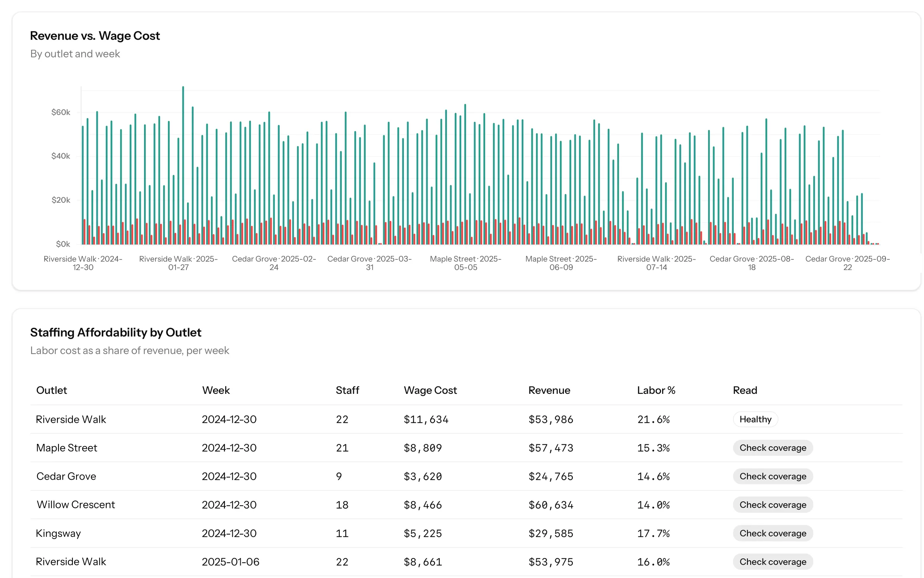Click the By outlet and week subtitle

(75, 54)
